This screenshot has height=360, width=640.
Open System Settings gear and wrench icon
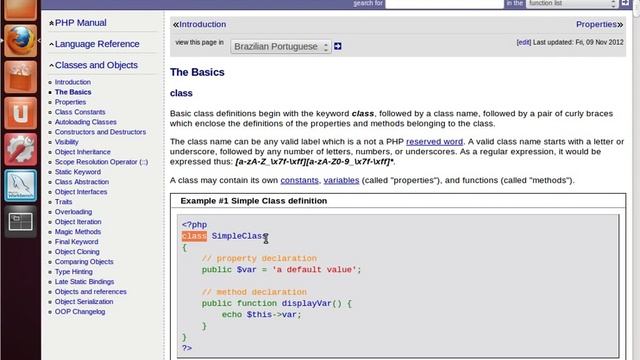(x=20, y=149)
